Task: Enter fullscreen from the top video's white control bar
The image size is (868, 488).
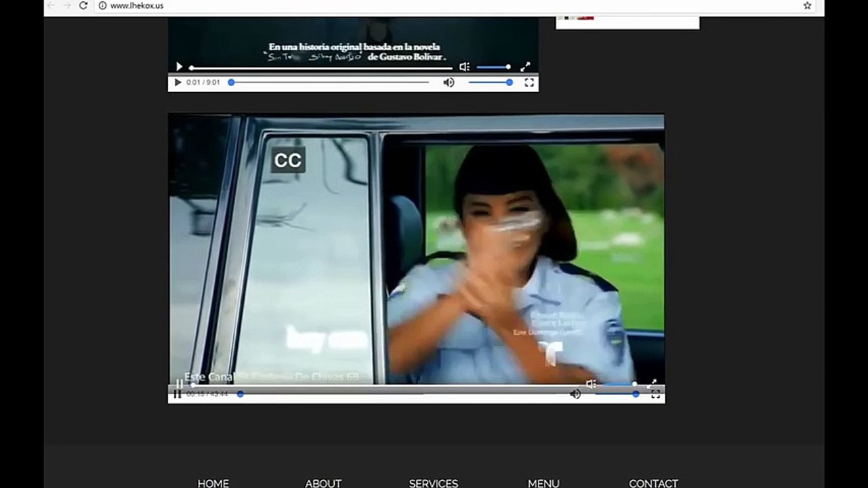Action: pos(529,83)
